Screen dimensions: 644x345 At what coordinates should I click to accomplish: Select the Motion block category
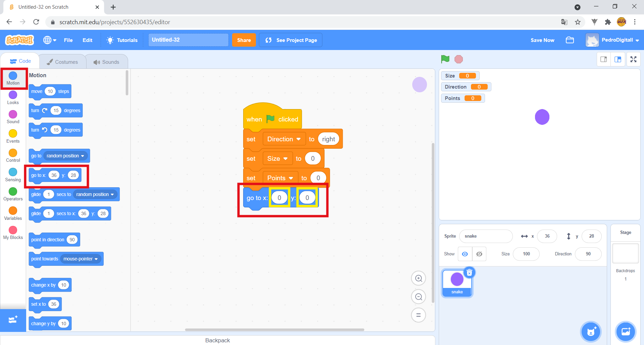point(13,78)
